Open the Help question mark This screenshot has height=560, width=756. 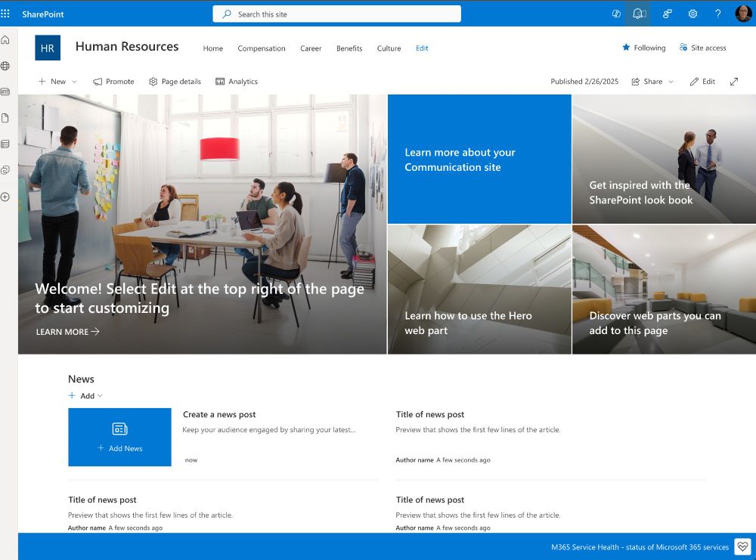pos(718,14)
